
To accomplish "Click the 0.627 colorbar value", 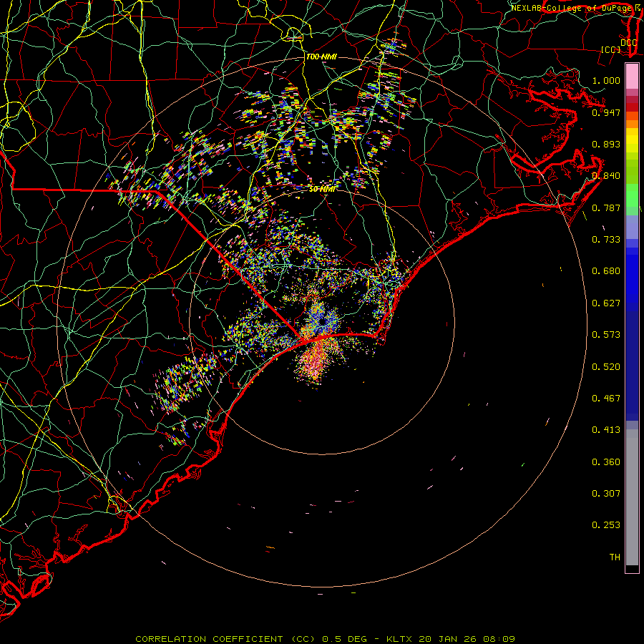I will pos(606,303).
